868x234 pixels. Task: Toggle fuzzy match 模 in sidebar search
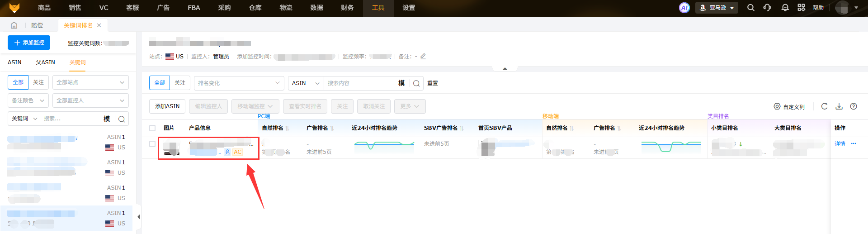coord(107,119)
